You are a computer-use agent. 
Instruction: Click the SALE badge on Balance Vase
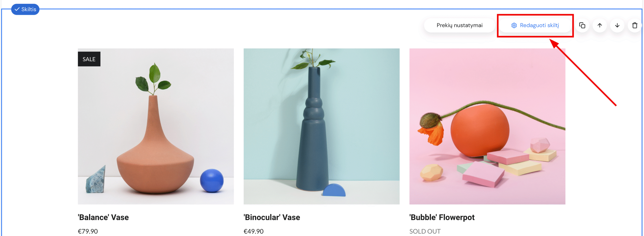point(89,59)
